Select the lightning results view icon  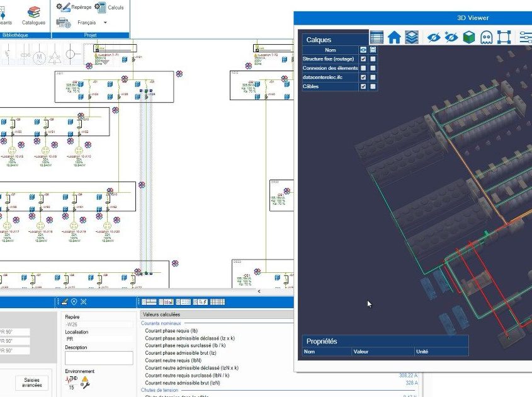[200, 302]
